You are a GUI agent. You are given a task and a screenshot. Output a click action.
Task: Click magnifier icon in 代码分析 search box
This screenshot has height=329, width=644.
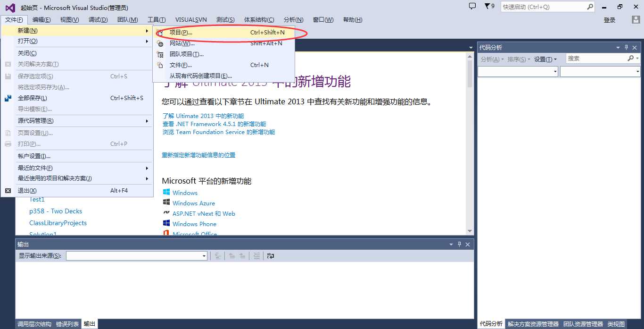point(631,59)
